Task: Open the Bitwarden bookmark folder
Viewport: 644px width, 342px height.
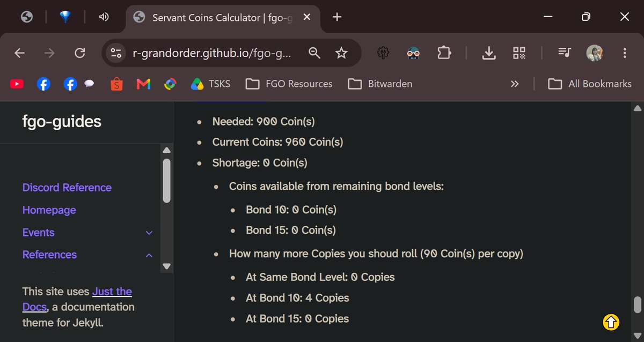Action: (380, 84)
